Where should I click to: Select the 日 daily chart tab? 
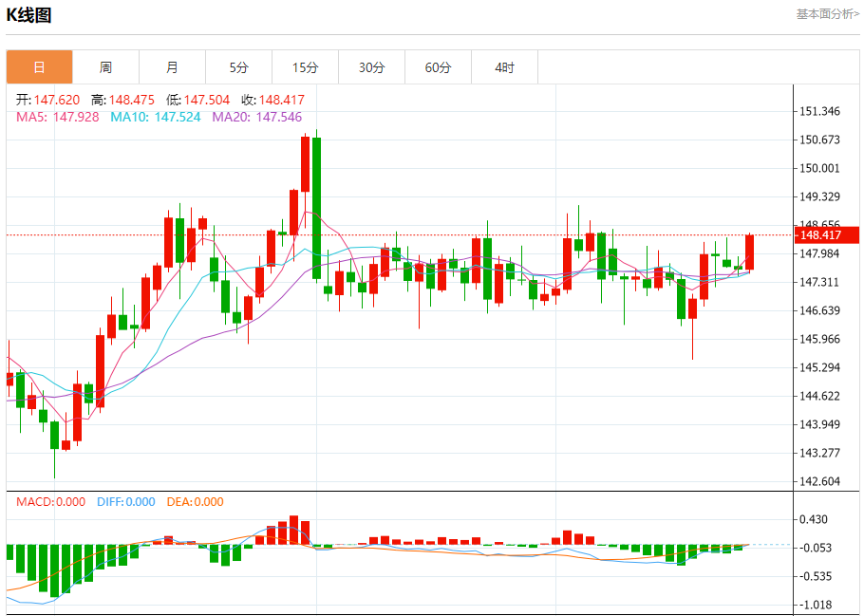(39, 67)
